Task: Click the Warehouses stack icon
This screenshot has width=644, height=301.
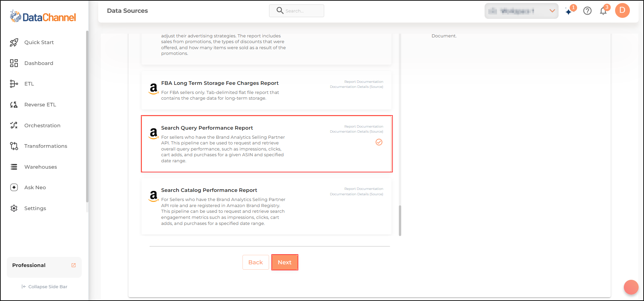Action: tap(14, 167)
